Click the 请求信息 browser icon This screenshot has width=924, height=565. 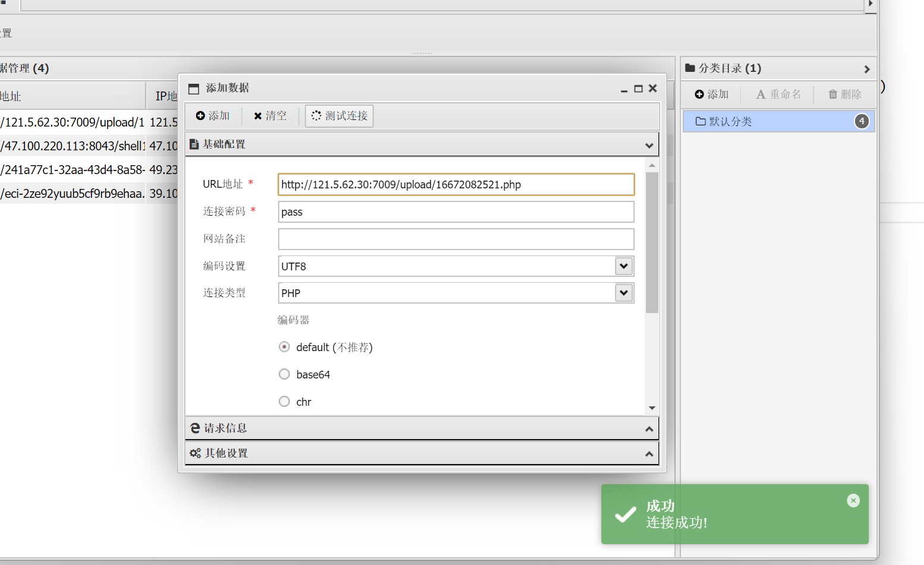(x=195, y=428)
